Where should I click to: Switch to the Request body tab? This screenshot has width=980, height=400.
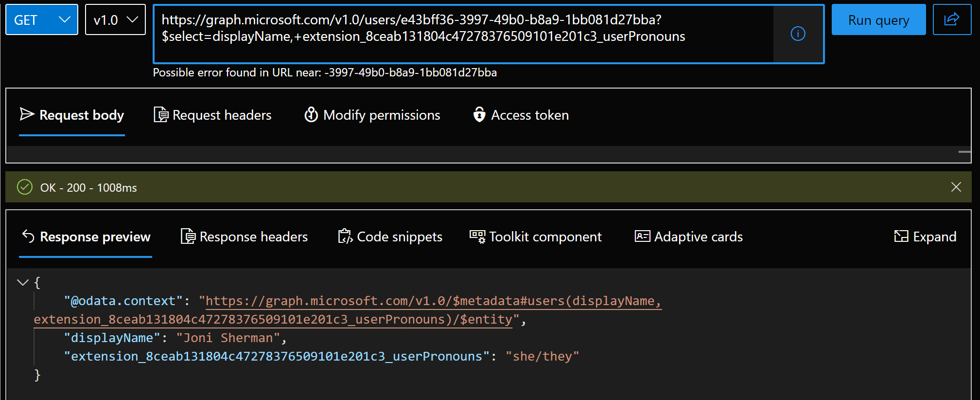click(x=72, y=115)
